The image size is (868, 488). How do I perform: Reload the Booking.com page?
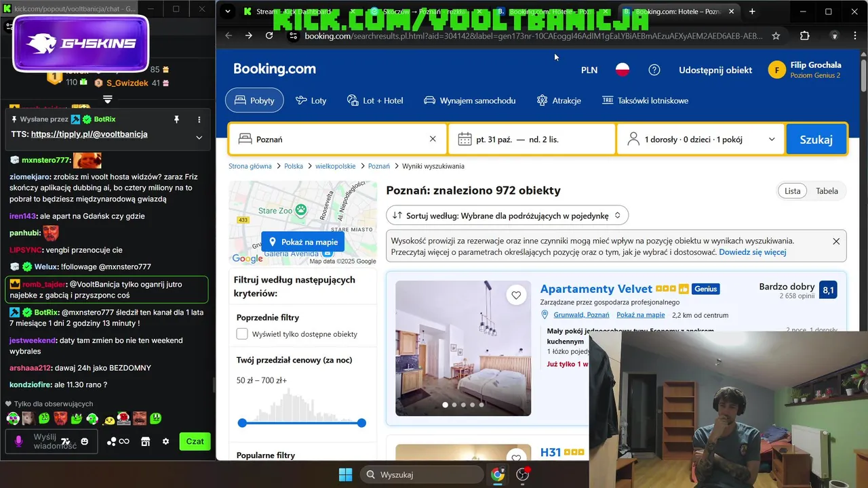(x=269, y=36)
